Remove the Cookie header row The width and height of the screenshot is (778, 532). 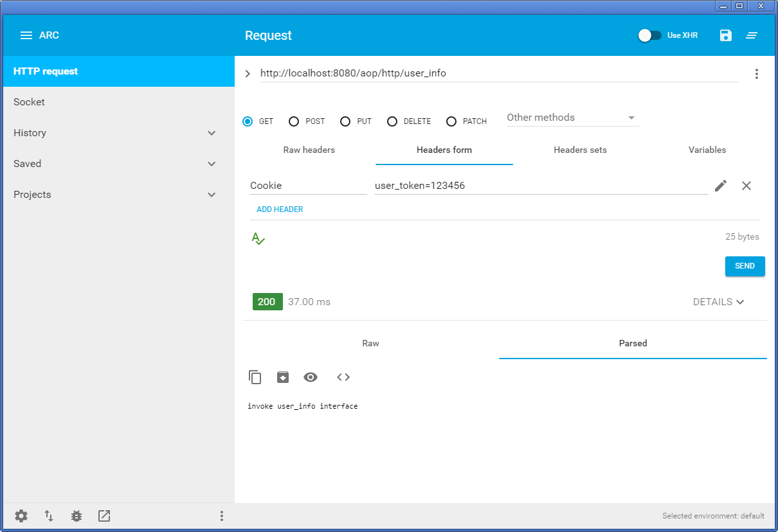[x=746, y=186]
